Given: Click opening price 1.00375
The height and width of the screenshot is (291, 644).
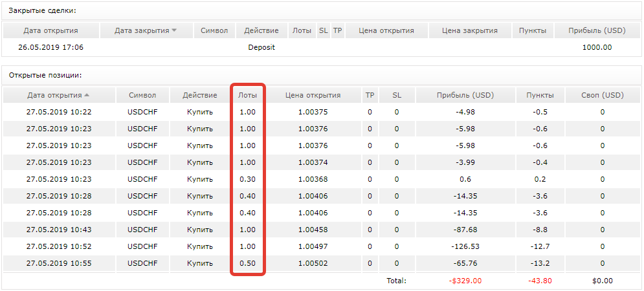Looking at the screenshot, I should coord(313,112).
